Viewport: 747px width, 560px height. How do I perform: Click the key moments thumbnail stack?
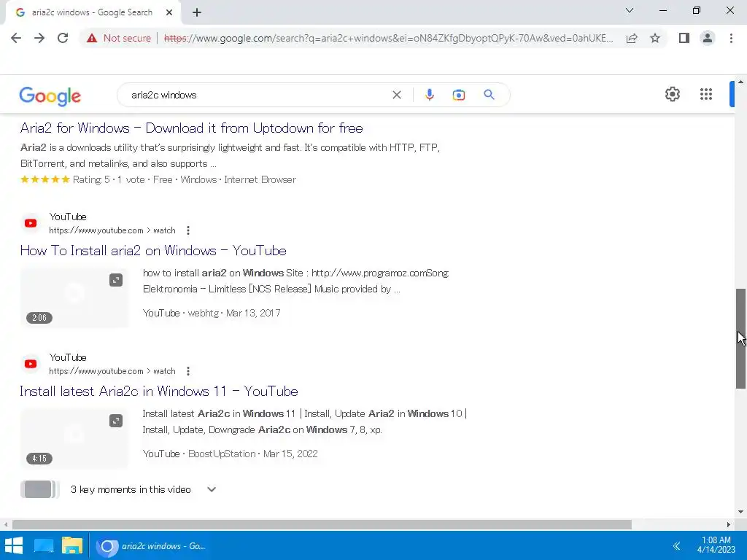click(x=39, y=489)
